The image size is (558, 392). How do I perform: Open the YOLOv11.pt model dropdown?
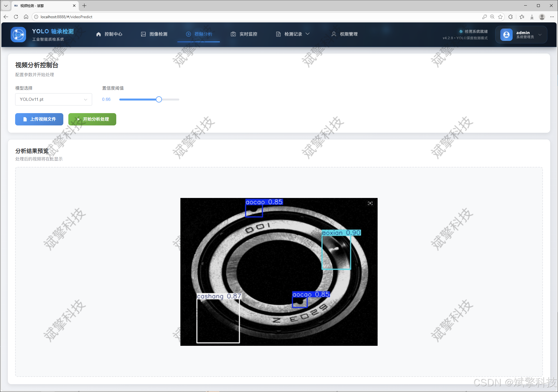[54, 99]
